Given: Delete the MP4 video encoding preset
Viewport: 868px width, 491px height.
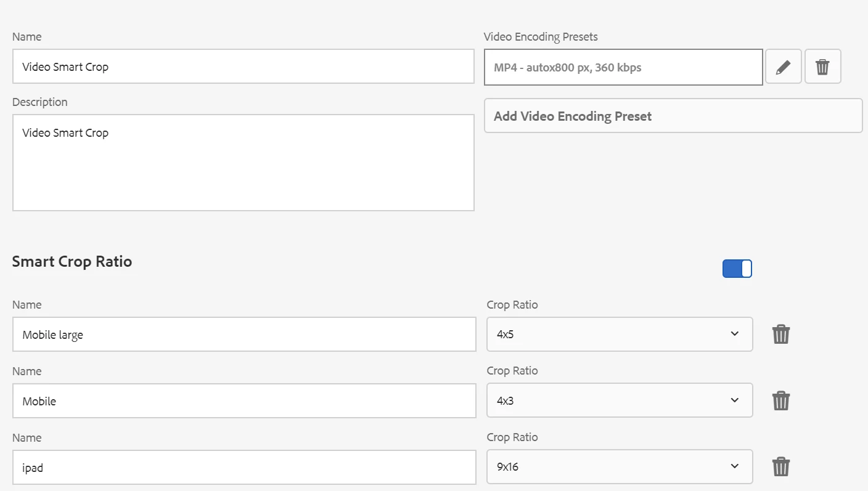Looking at the screenshot, I should tap(822, 67).
